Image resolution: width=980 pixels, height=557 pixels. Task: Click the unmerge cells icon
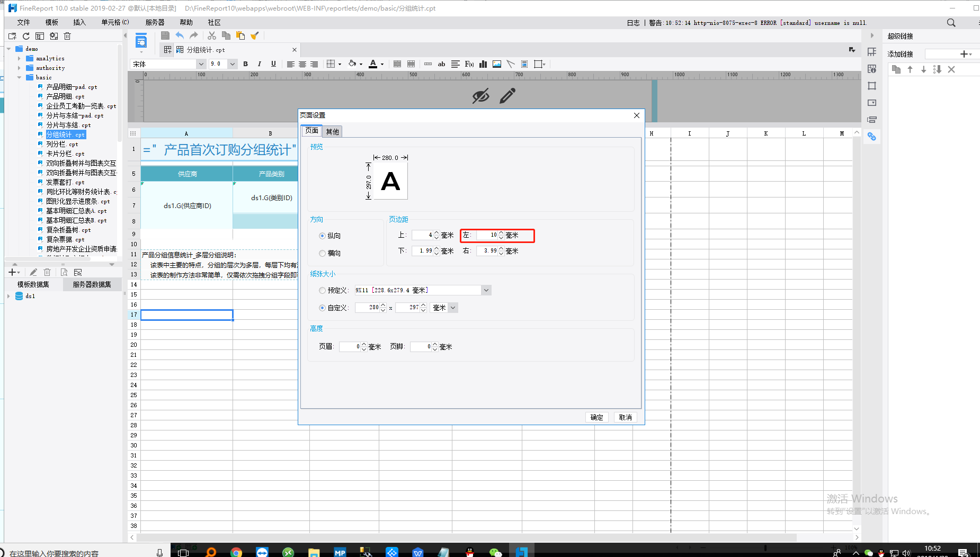(x=411, y=64)
